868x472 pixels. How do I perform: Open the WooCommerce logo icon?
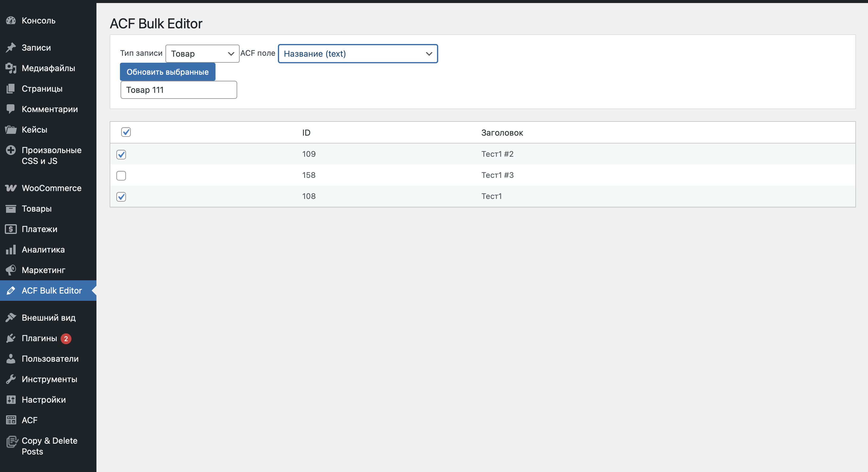(11, 188)
